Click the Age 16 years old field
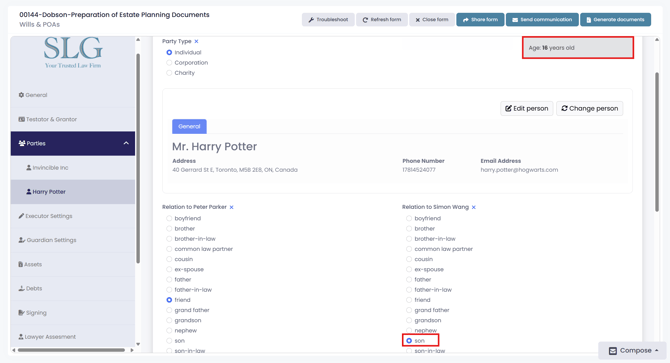 point(578,48)
